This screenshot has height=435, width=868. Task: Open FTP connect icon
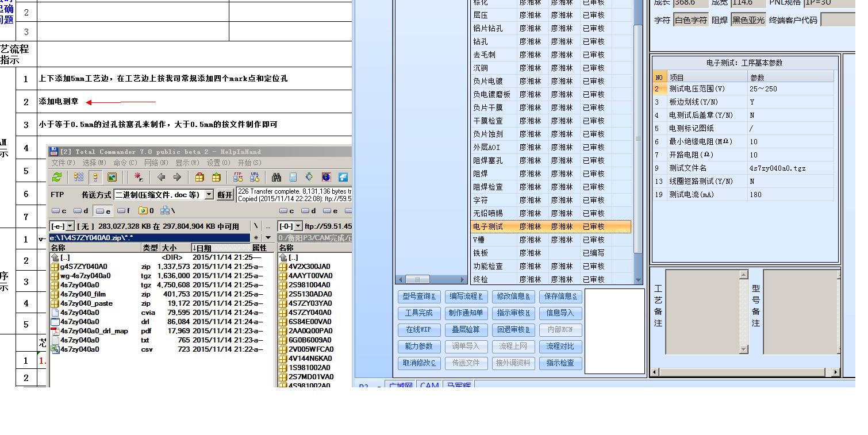[x=238, y=177]
